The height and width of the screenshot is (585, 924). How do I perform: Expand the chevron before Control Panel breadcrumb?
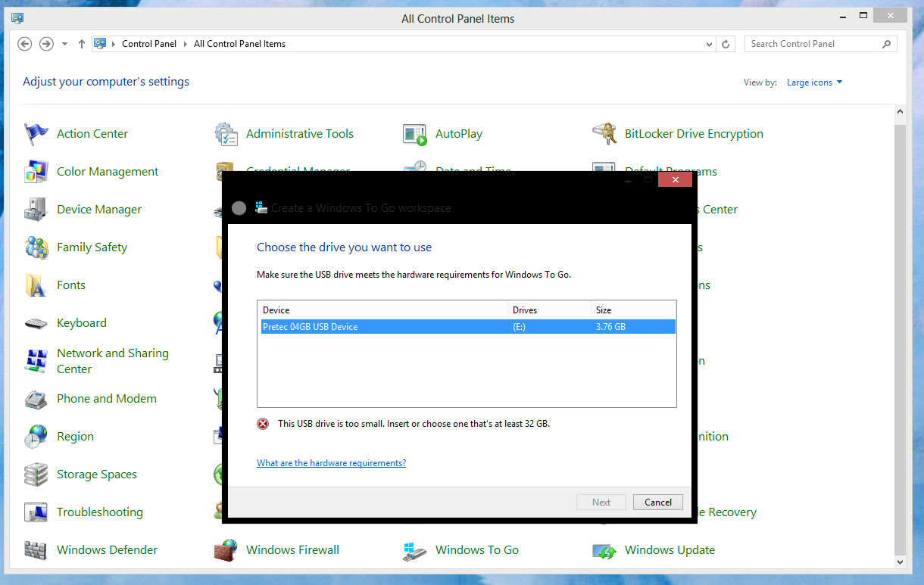click(x=114, y=44)
